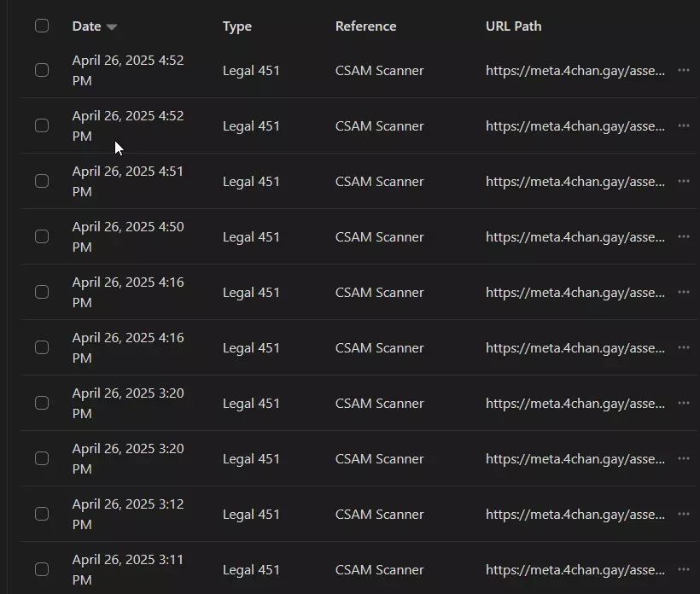The image size is (700, 594).
Task: Click the Date column header label
Action: point(86,26)
